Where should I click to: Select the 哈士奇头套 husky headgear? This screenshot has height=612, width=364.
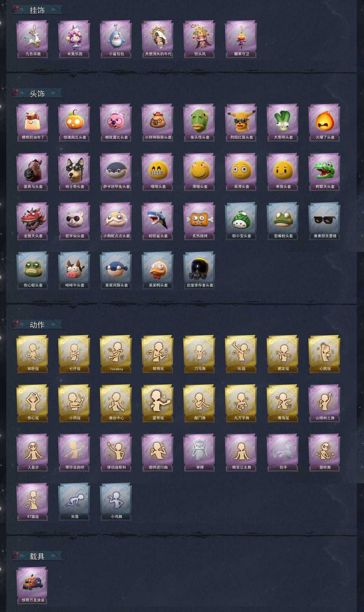click(74, 172)
